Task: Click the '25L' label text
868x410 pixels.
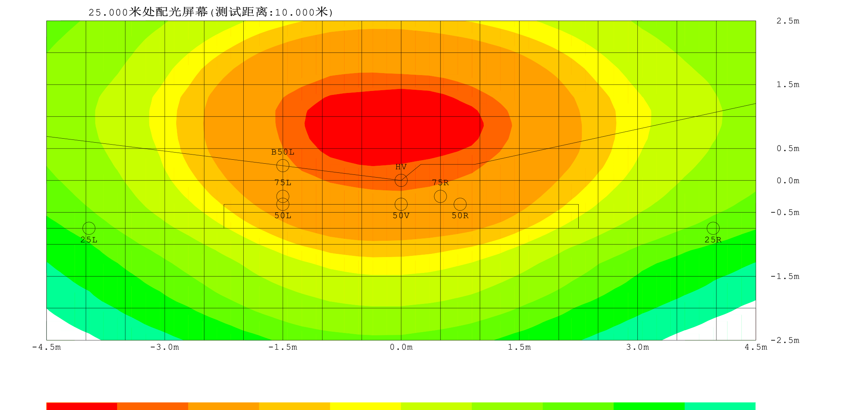Action: (89, 240)
